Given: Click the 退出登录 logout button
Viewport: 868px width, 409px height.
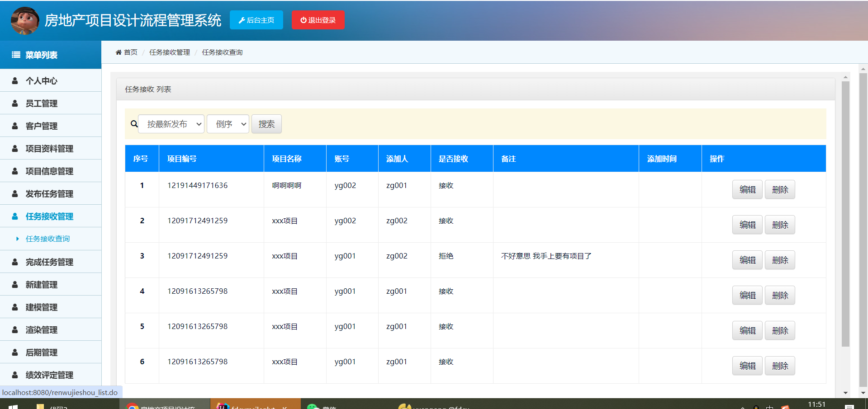Looking at the screenshot, I should (318, 20).
